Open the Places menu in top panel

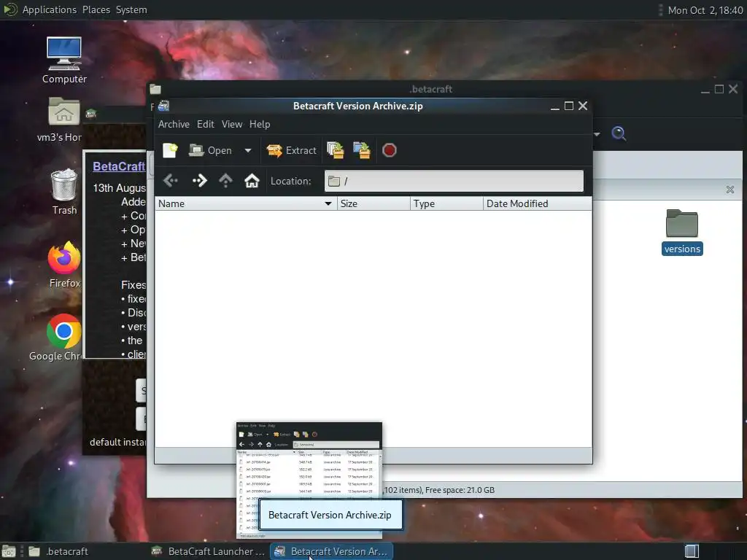96,9
